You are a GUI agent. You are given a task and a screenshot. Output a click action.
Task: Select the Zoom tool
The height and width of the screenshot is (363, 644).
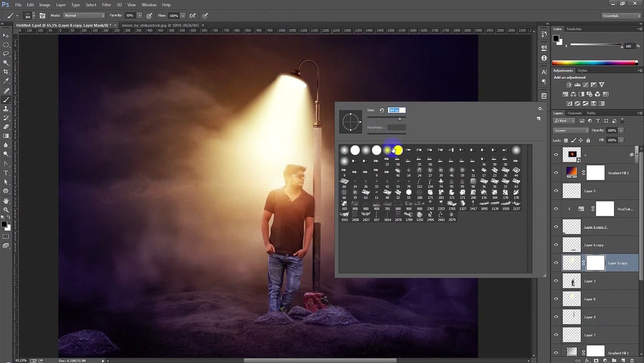click(6, 210)
